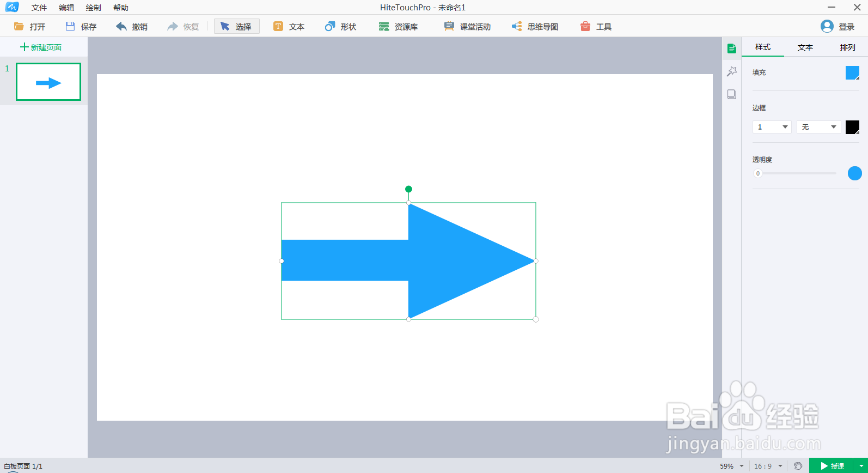
Task: Open the 帮助 menu
Action: 121,8
